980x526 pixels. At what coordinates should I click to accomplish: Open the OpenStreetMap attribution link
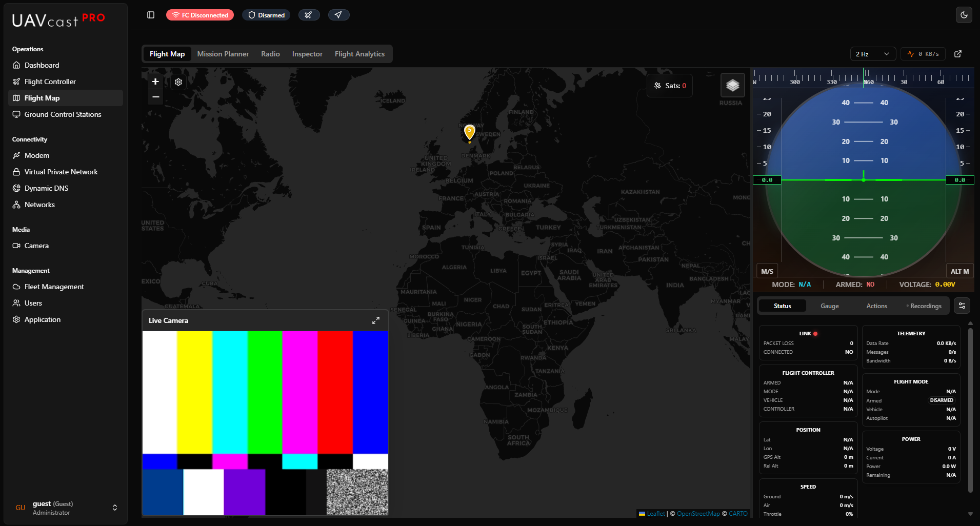pyautogui.click(x=697, y=513)
